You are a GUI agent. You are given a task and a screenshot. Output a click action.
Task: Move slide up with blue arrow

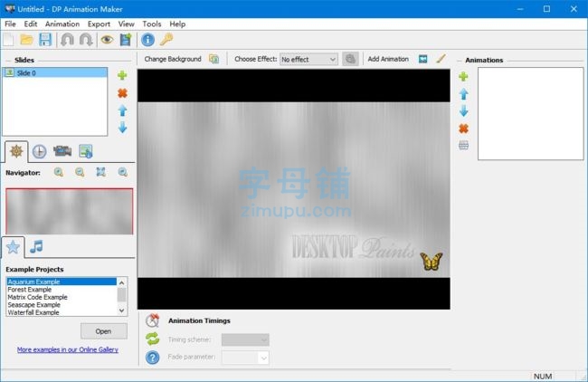pos(122,110)
